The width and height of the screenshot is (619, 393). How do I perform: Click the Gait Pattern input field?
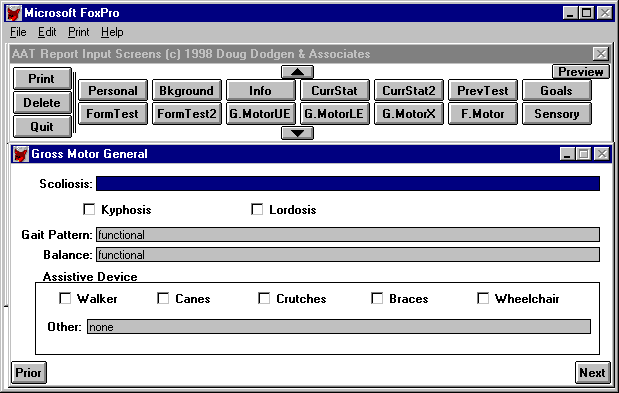348,234
